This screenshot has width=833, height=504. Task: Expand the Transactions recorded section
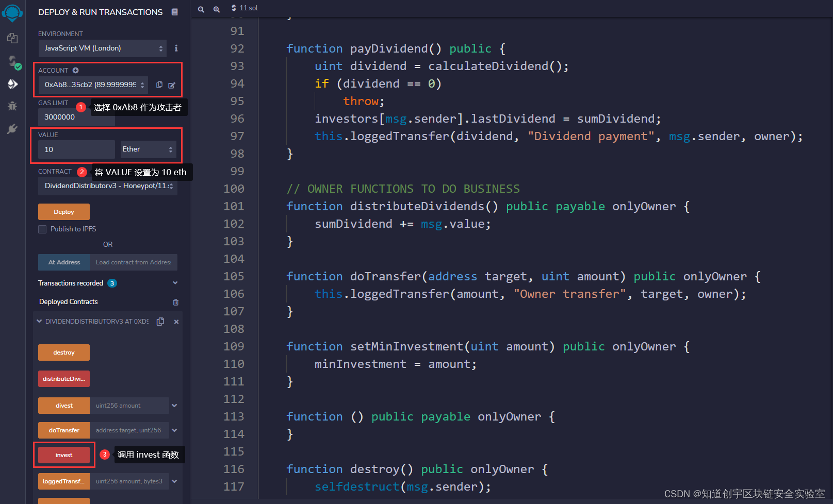[x=175, y=283]
